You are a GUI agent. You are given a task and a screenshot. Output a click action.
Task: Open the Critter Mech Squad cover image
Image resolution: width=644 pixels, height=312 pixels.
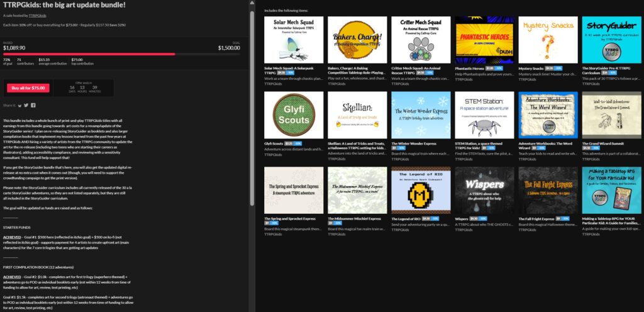pos(421,40)
